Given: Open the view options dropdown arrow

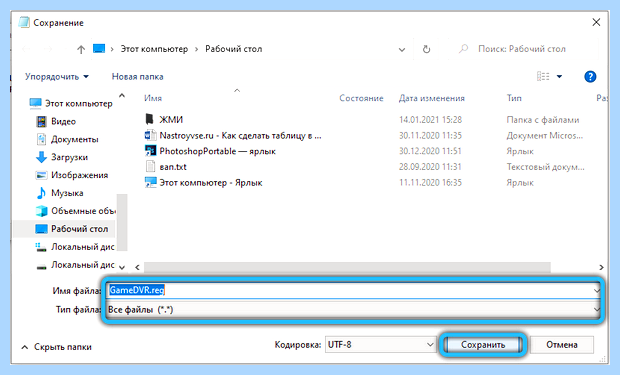Looking at the screenshot, I should click(x=559, y=76).
